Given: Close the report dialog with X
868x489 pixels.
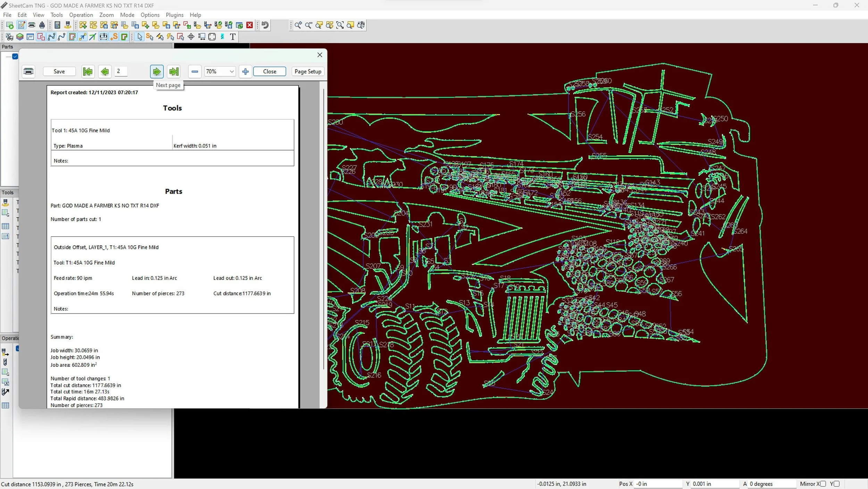Looking at the screenshot, I should pos(320,55).
